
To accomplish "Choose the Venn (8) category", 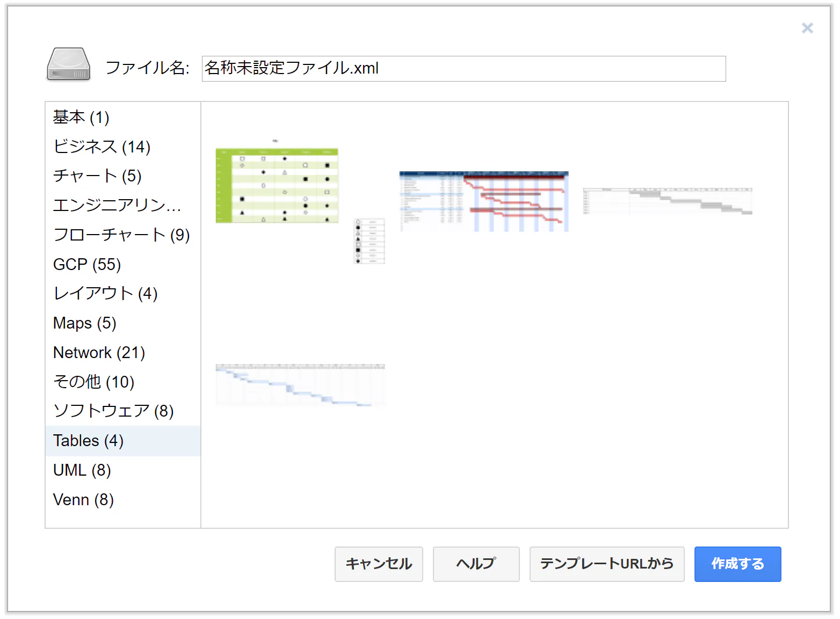I will click(x=123, y=500).
